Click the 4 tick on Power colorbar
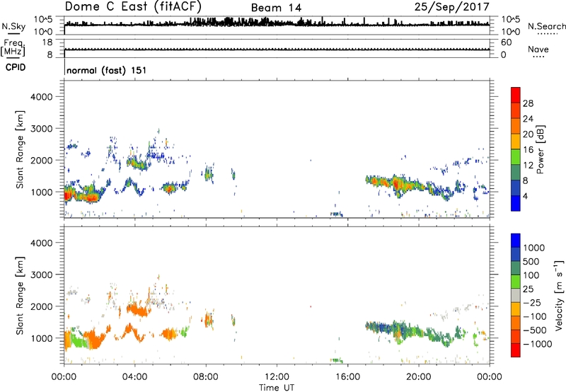The image size is (566, 392). (x=525, y=196)
